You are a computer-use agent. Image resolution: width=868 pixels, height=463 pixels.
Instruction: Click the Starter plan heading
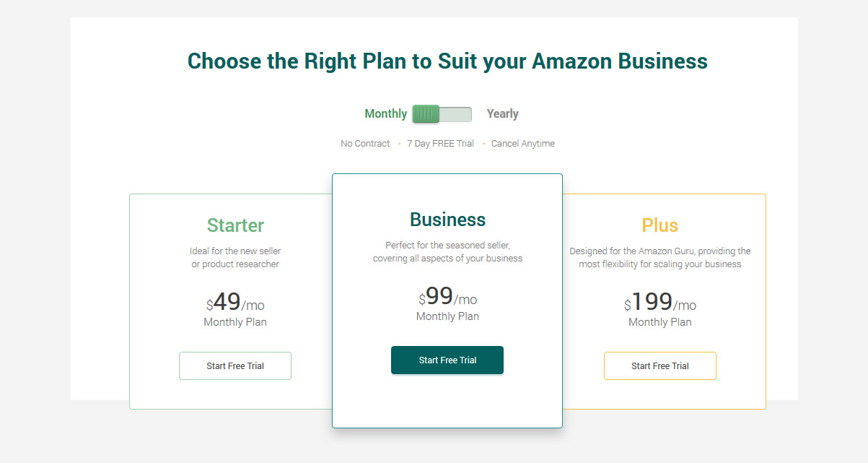pyautogui.click(x=235, y=225)
